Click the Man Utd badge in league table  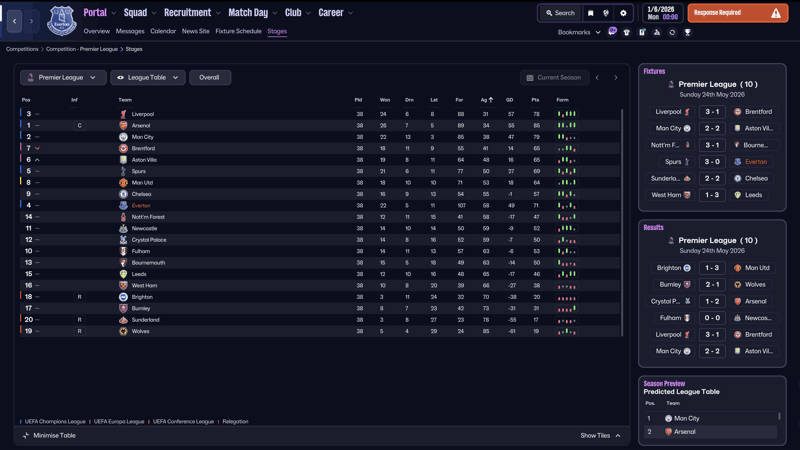click(123, 183)
